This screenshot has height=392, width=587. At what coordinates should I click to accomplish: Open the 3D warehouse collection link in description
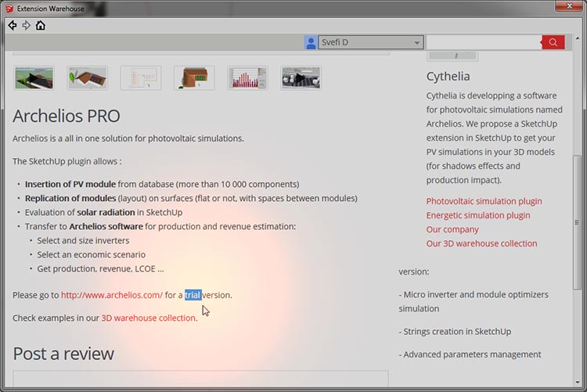[149, 318]
